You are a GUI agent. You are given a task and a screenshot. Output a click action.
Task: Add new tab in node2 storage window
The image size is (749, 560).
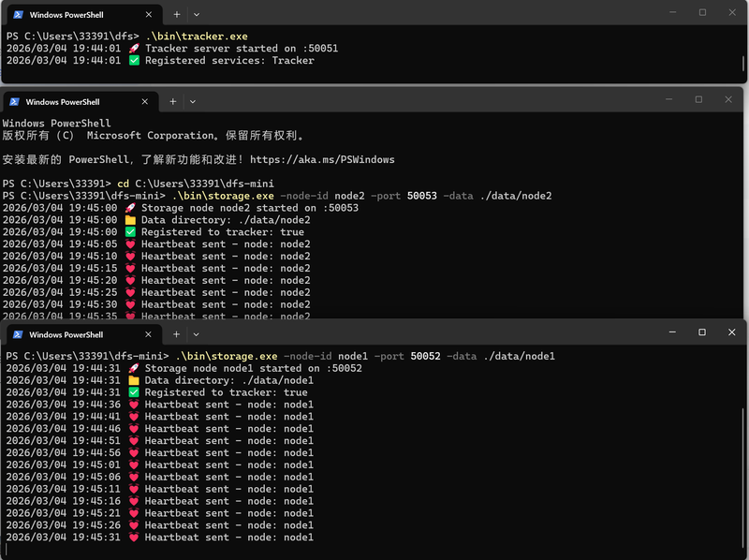pyautogui.click(x=172, y=101)
